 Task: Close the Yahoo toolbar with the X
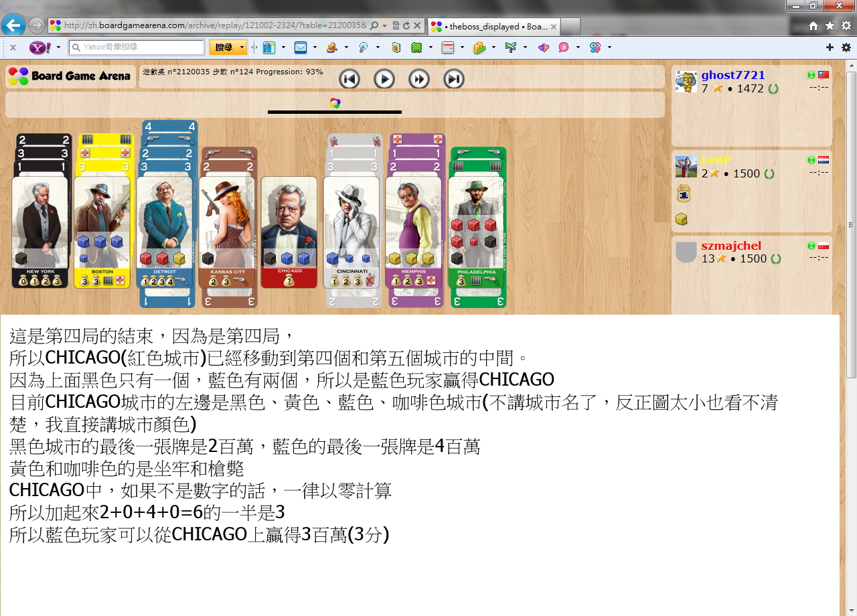coord(13,48)
